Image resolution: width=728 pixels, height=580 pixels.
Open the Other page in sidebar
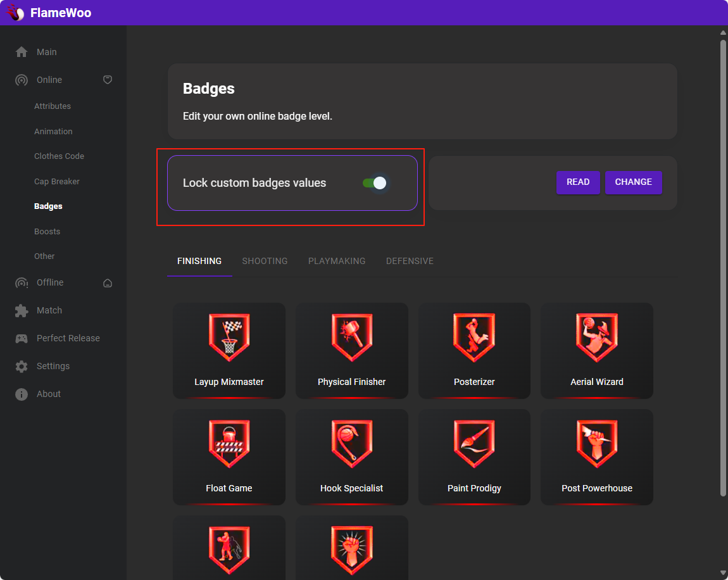pyautogui.click(x=44, y=256)
